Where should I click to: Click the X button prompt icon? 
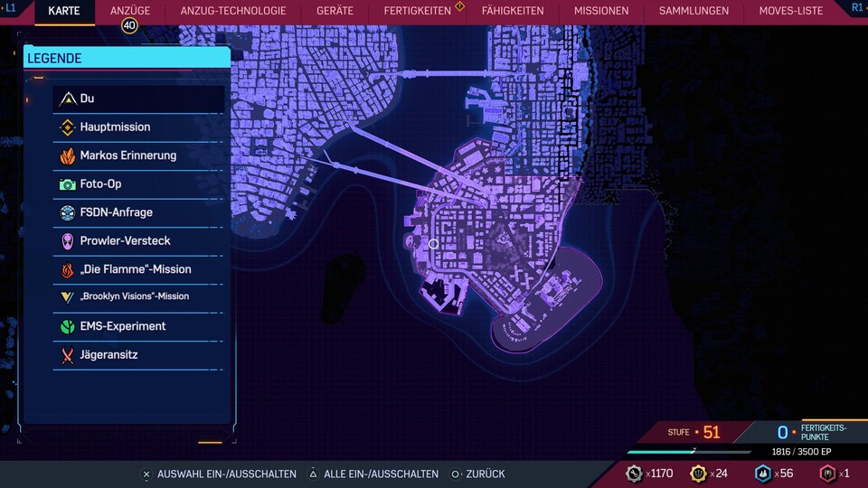coord(146,474)
